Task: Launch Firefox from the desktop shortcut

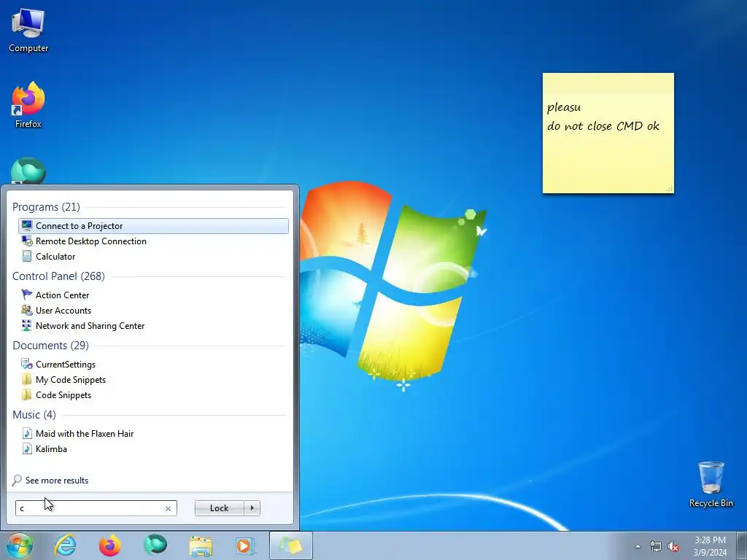Action: 28,105
